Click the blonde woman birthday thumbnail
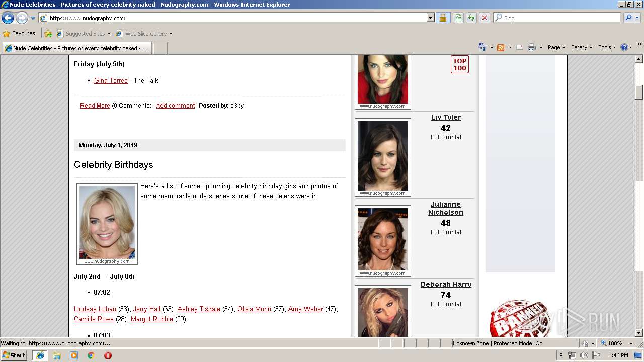Image resolution: width=644 pixels, height=362 pixels. point(107,224)
